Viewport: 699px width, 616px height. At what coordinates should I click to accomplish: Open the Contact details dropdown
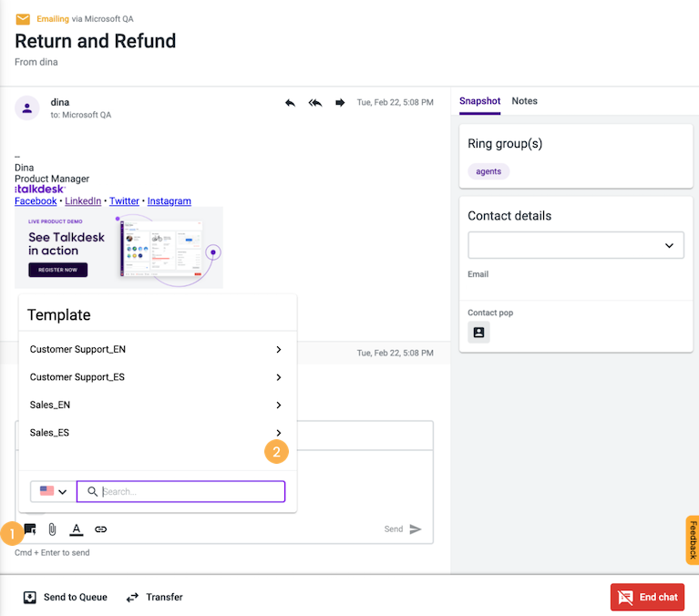(x=576, y=245)
